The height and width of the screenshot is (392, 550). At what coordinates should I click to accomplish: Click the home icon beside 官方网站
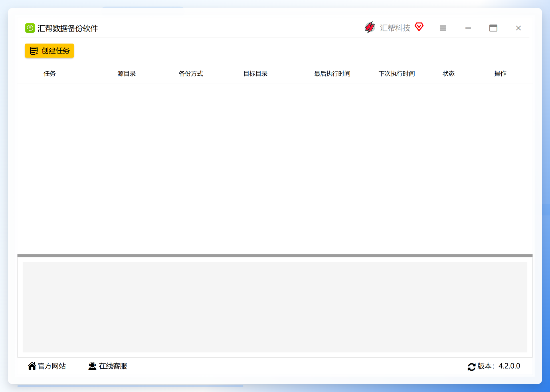click(32, 366)
